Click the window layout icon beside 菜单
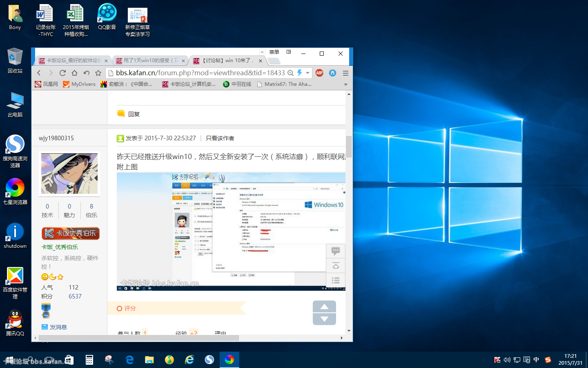Viewport: 588px width, 368px height. pyautogui.click(x=289, y=52)
